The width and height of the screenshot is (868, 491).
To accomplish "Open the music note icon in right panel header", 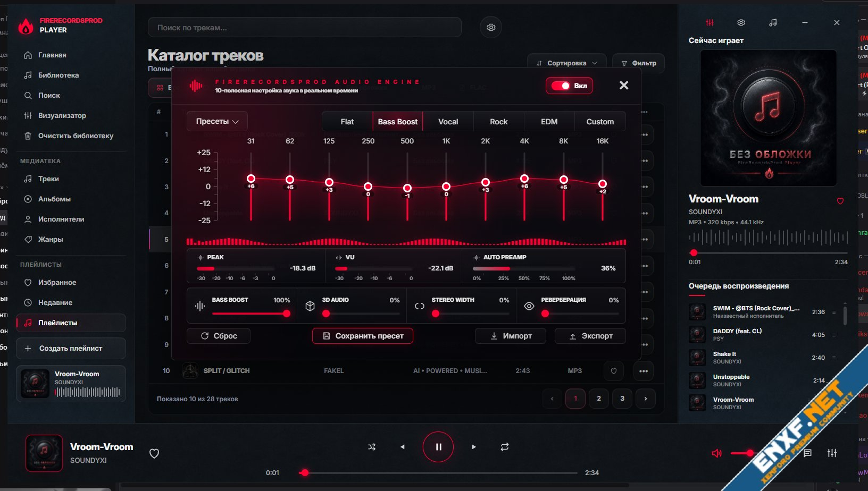I will pyautogui.click(x=773, y=23).
